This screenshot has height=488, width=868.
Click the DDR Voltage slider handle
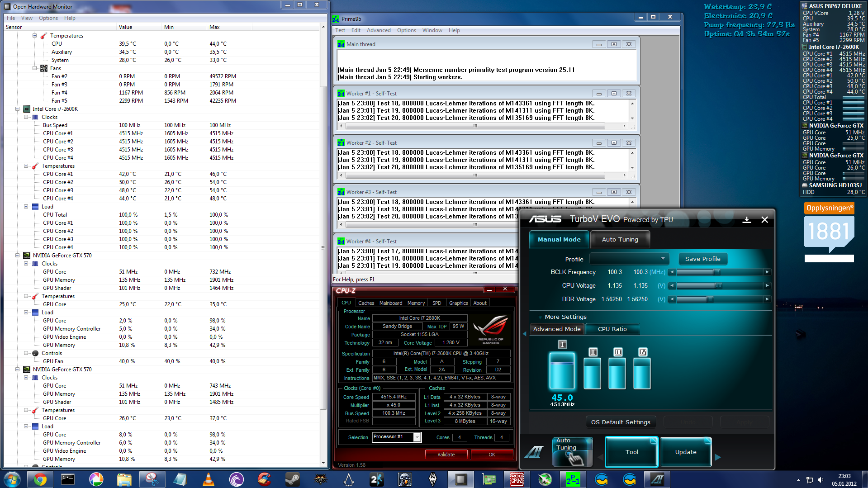click(x=710, y=299)
